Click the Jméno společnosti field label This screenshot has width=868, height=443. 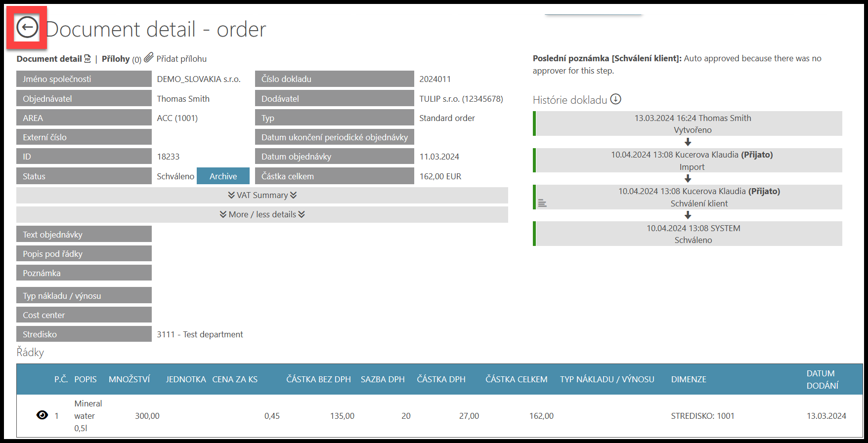(x=84, y=79)
